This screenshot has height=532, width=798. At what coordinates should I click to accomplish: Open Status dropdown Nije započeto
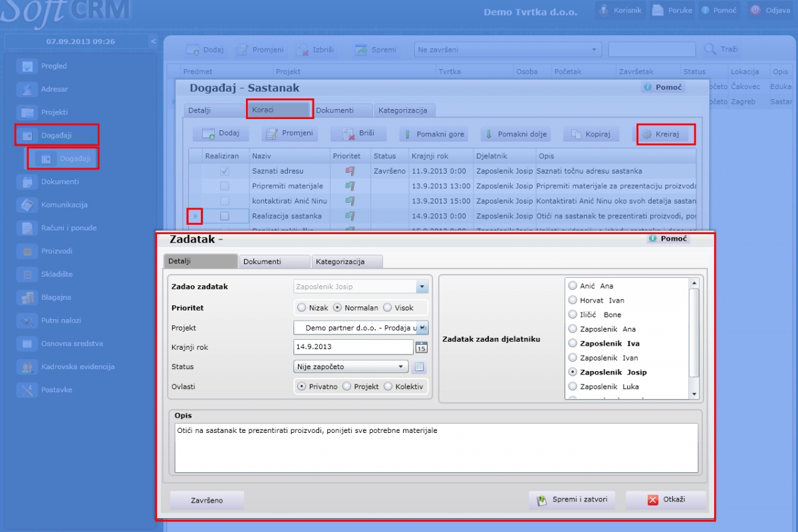click(x=351, y=366)
